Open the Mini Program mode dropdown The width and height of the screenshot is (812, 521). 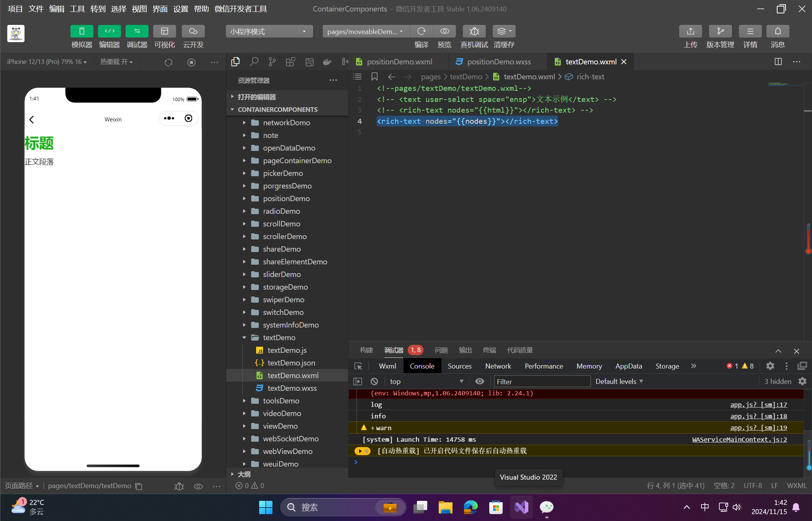(x=269, y=31)
